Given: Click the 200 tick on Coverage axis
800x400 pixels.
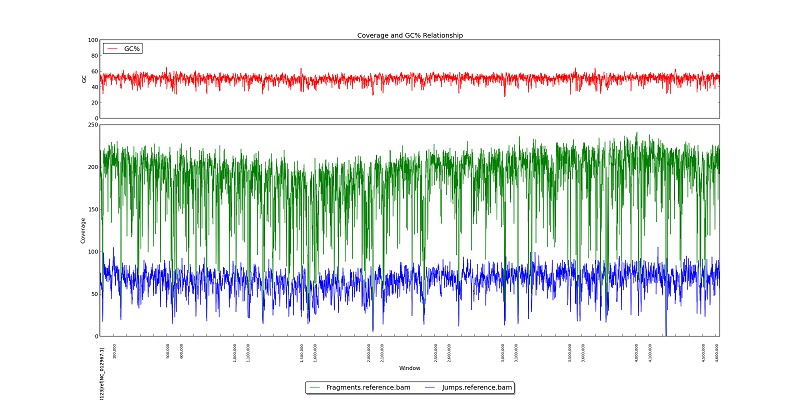Looking at the screenshot, I should coord(93,167).
